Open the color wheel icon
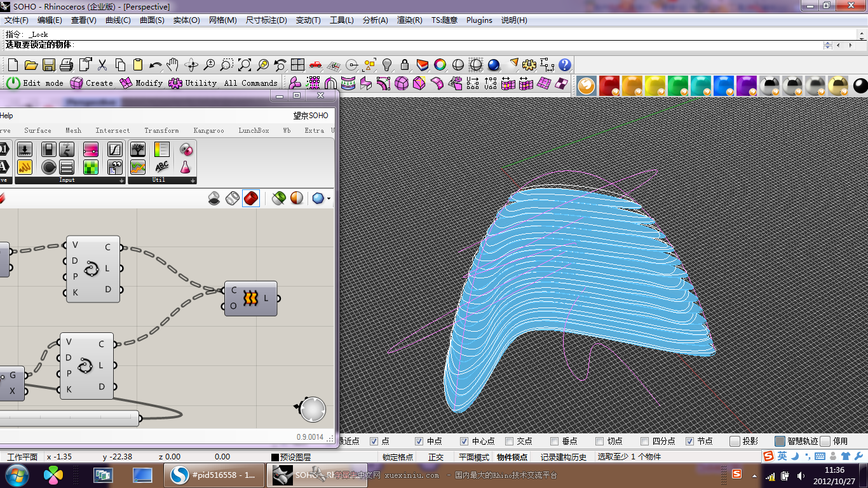This screenshot has height=488, width=868. 440,65
